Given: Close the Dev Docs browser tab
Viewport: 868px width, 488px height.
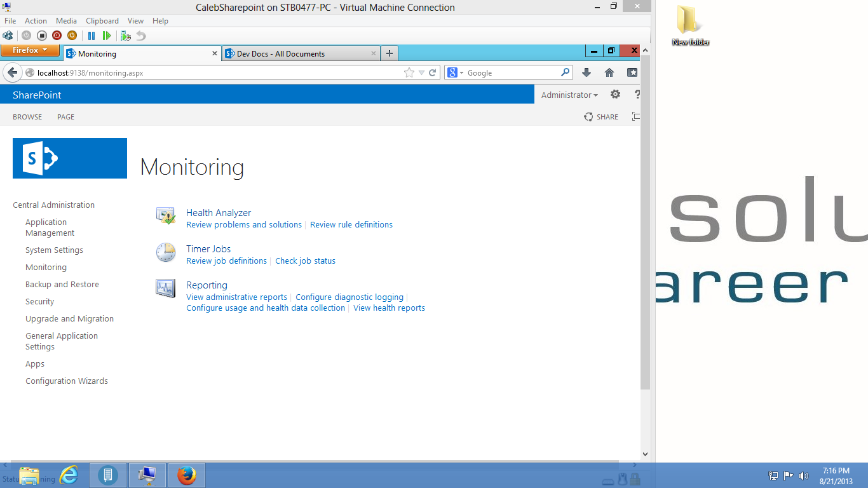Looking at the screenshot, I should coord(374,53).
